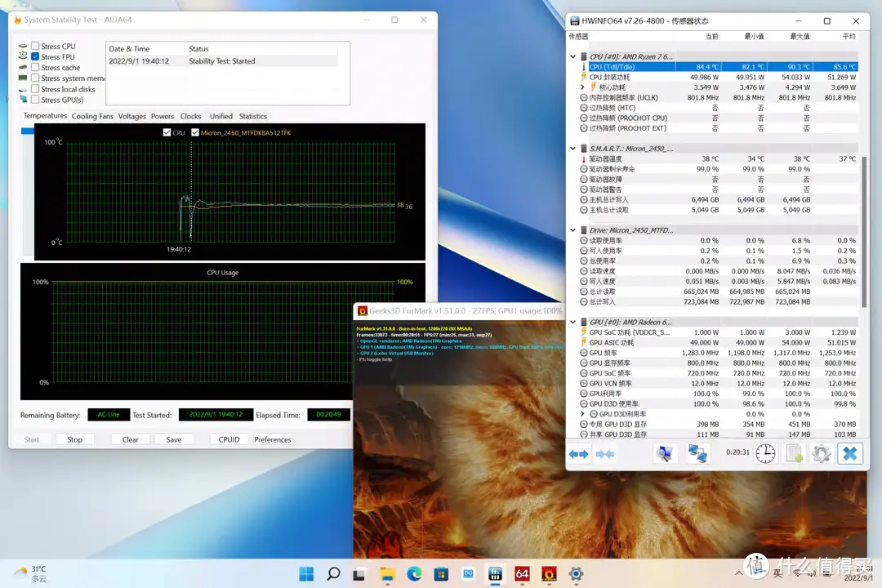Click the Stress GPU(s) monitor icon
Screen dimensions: 882x588
pos(23,100)
